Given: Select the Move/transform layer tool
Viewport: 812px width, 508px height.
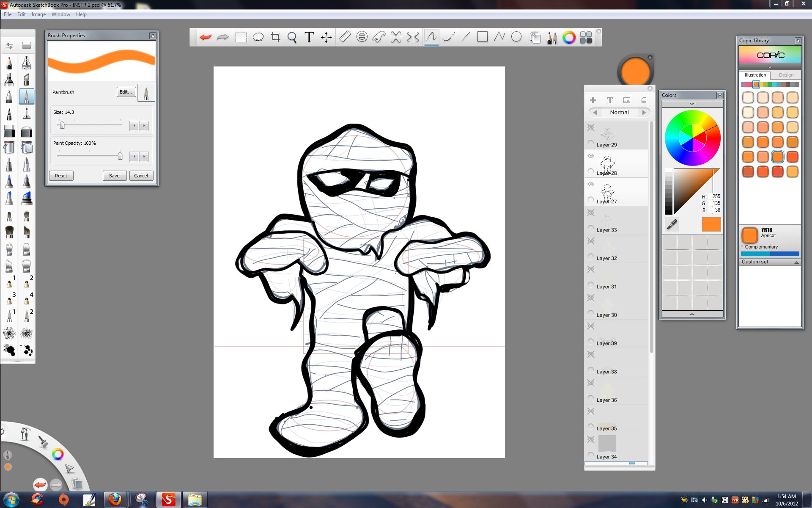Looking at the screenshot, I should (326, 37).
